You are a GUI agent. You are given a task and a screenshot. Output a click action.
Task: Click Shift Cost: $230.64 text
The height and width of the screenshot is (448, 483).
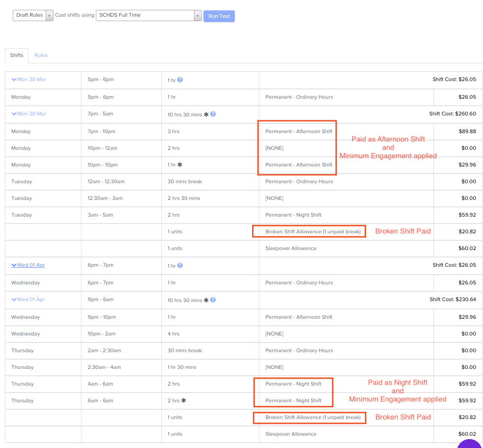tap(453, 300)
